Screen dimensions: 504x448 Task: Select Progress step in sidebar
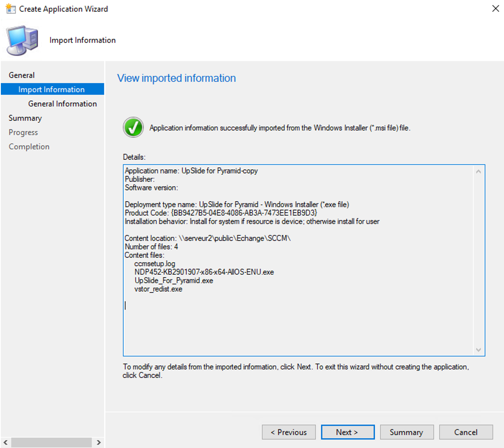23,132
